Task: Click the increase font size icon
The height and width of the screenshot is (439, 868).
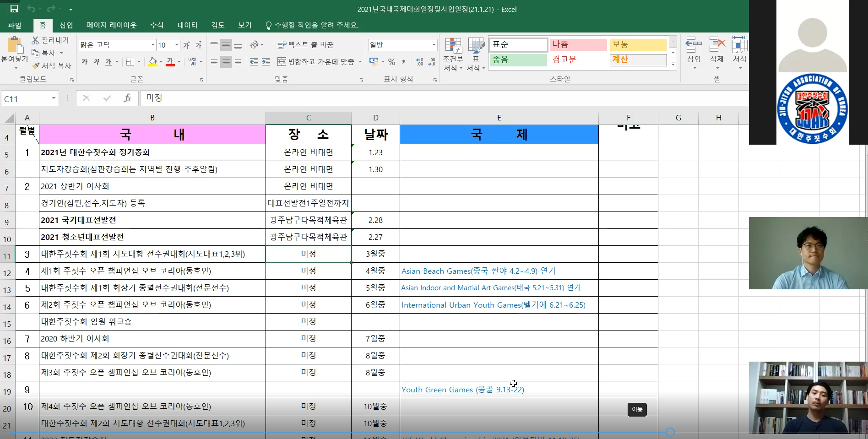Action: 186,45
